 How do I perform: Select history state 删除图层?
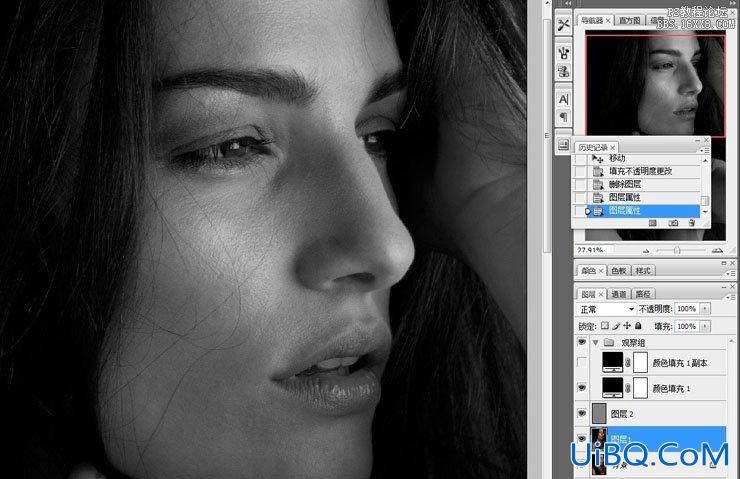[x=644, y=185]
